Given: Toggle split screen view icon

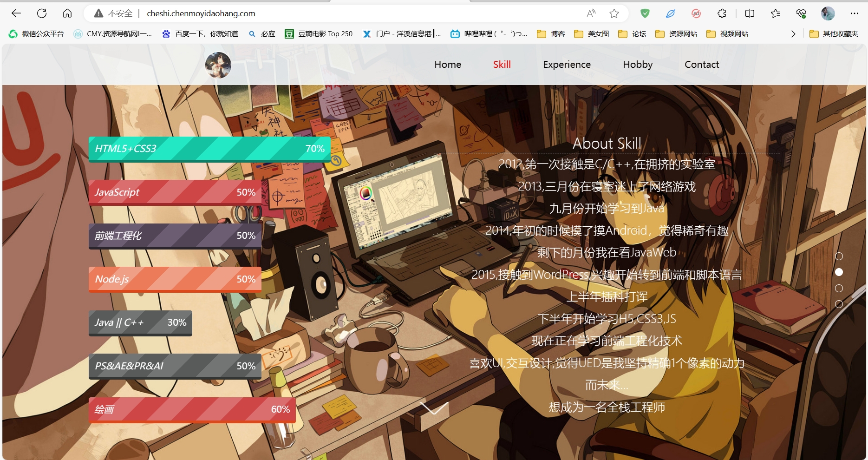Looking at the screenshot, I should [x=750, y=13].
